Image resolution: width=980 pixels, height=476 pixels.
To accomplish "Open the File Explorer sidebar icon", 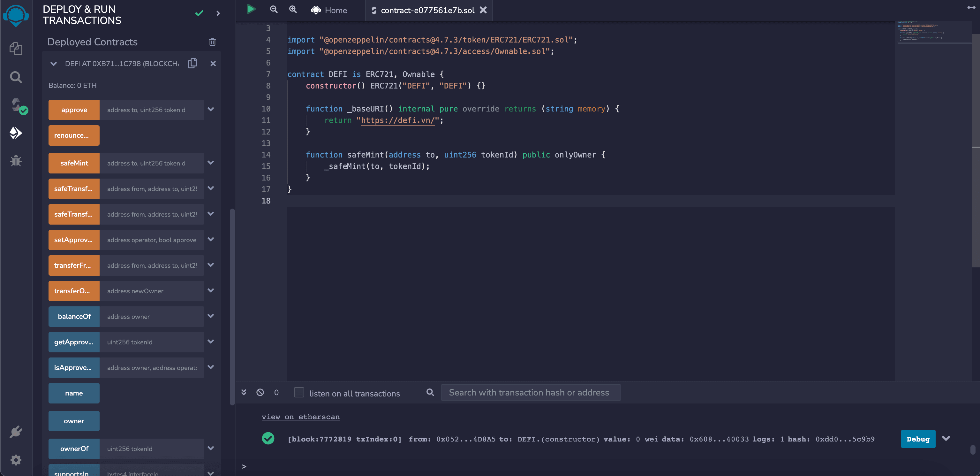I will 16,48.
